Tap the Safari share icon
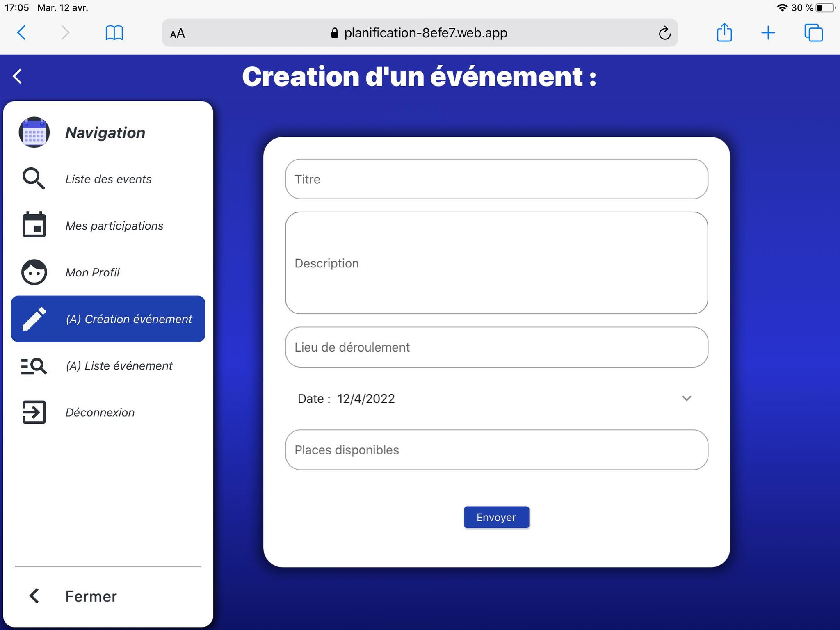840x630 pixels. [724, 32]
